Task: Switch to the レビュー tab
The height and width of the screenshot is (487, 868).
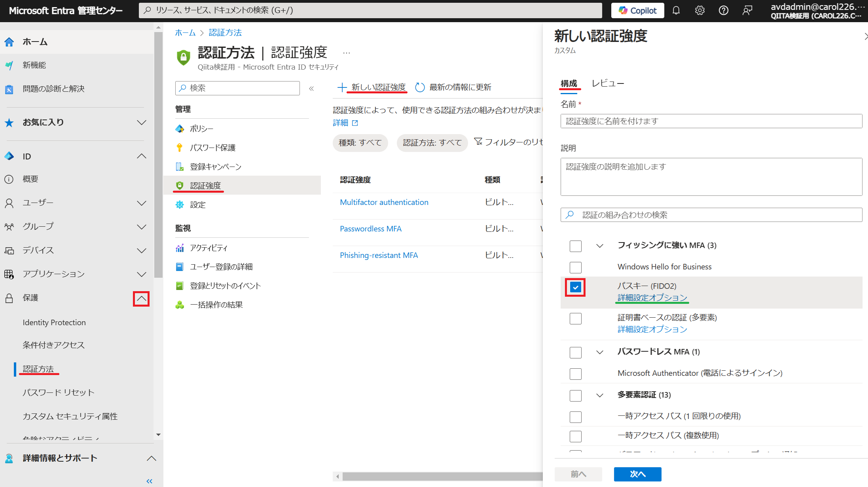Action: [608, 83]
